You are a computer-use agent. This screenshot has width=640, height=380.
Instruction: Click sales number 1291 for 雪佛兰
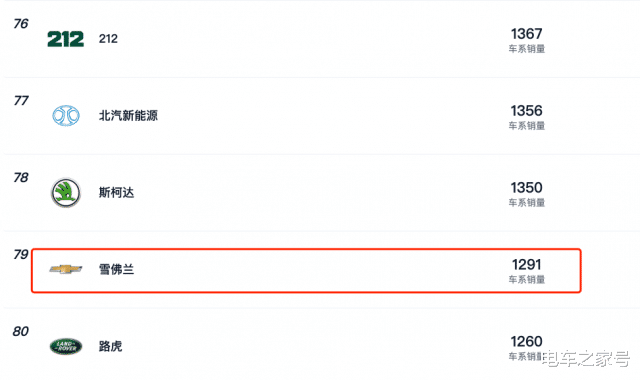pos(527,264)
